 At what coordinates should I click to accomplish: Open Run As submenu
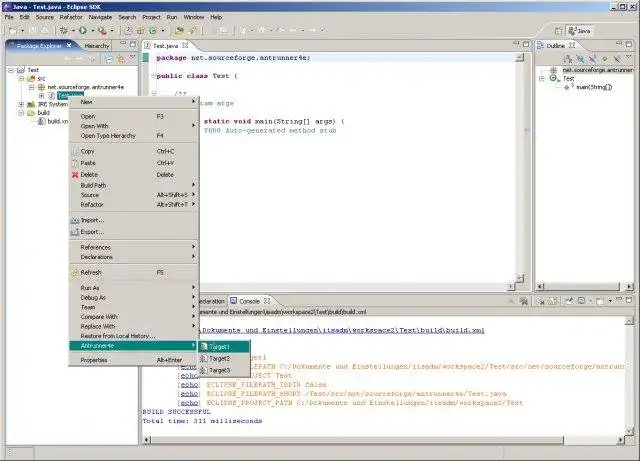coord(134,288)
